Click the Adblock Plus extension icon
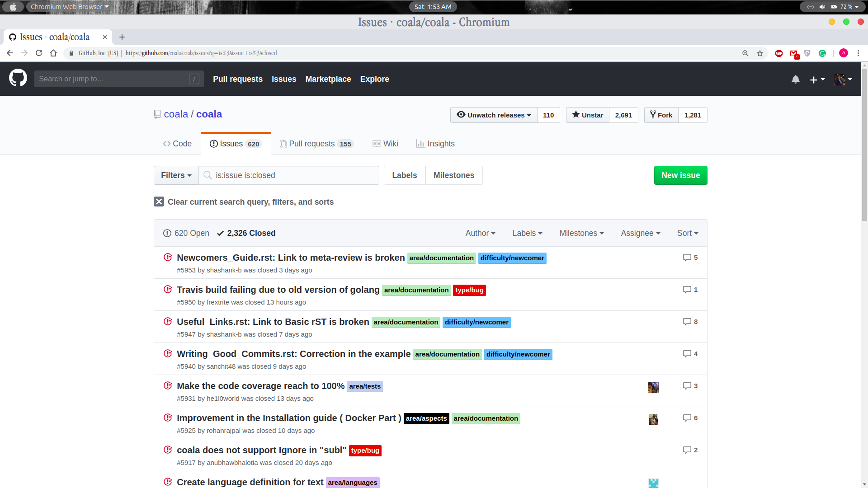 [x=778, y=53]
